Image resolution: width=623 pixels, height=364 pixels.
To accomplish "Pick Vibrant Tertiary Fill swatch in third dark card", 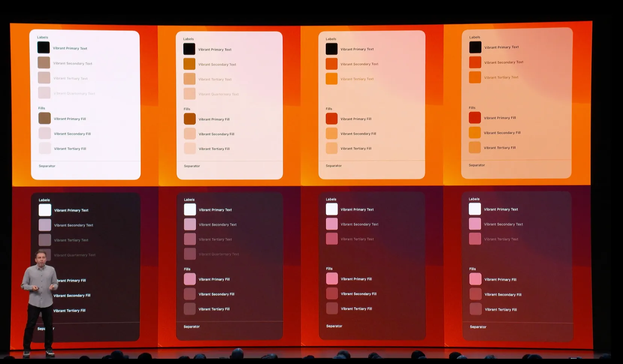I will (332, 308).
